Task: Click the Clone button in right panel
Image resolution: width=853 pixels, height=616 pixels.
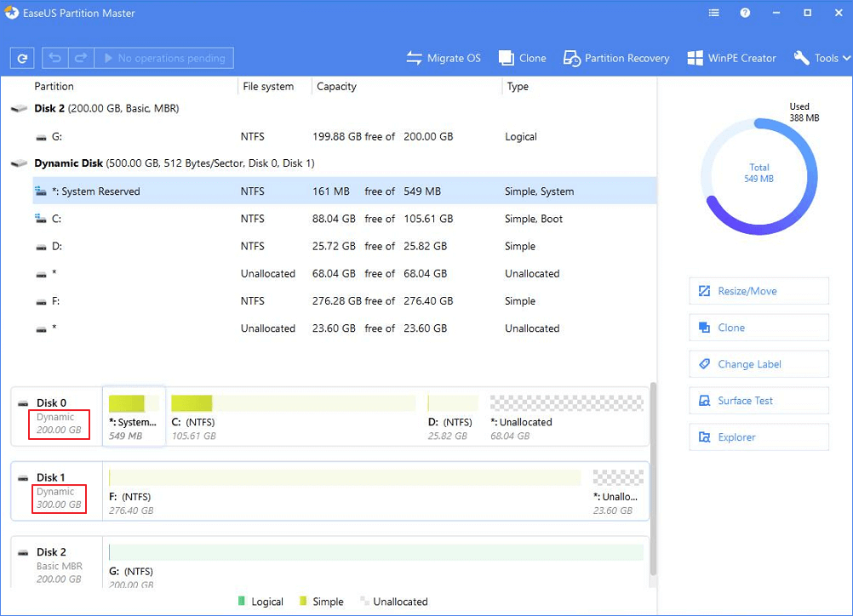Action: (x=759, y=328)
